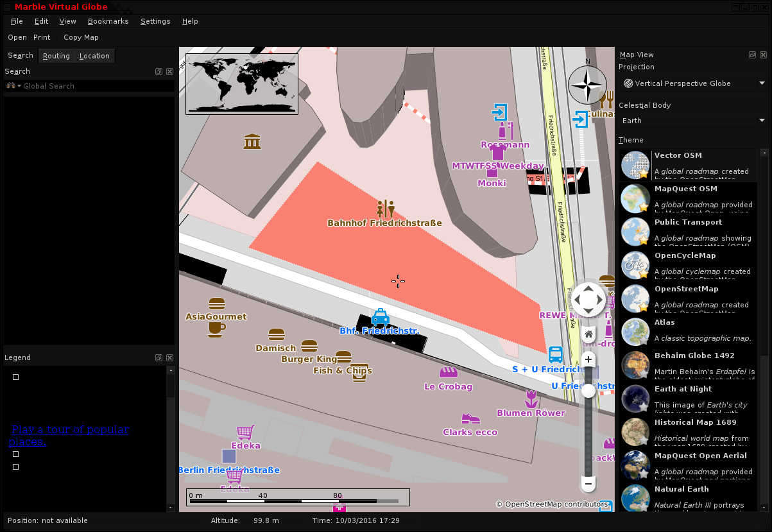This screenshot has height=532, width=772.
Task: Toggle the favorite star on MapQuest OSM thumbnail
Action: click(x=643, y=207)
